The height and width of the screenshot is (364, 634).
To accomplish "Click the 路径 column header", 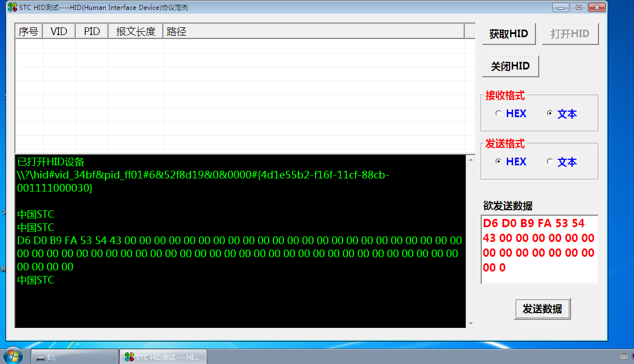I will coord(313,32).
